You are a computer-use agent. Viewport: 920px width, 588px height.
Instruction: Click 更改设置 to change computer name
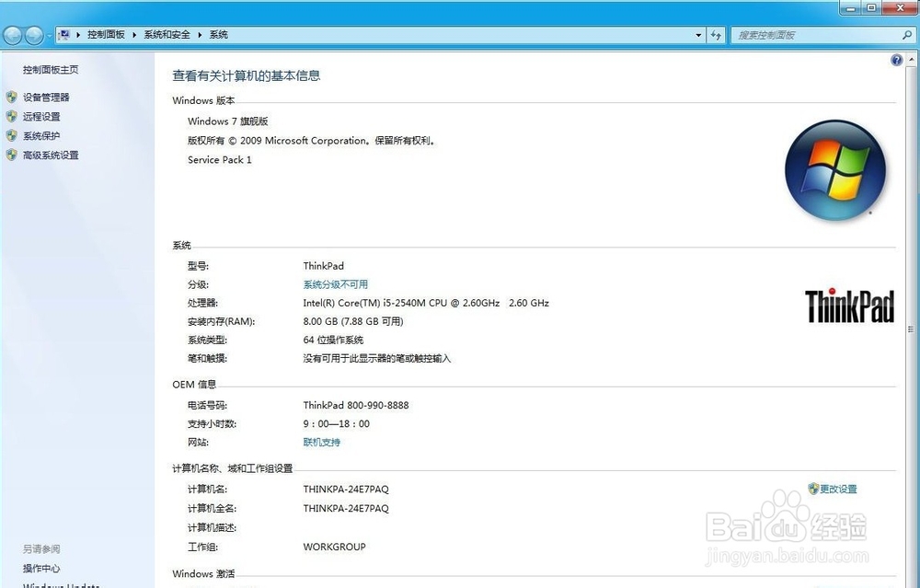pyautogui.click(x=838, y=490)
